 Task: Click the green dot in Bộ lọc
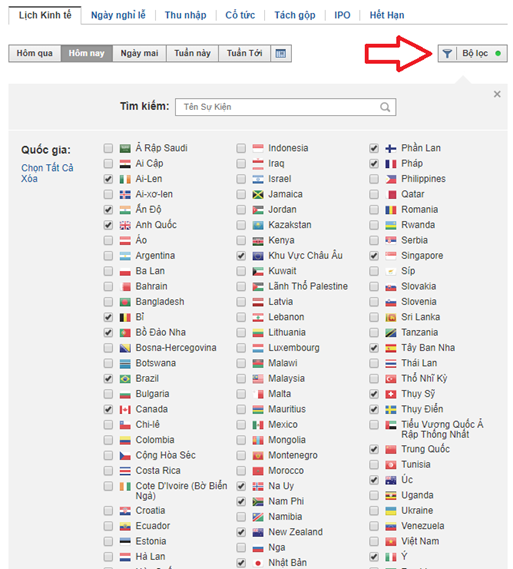coord(498,53)
